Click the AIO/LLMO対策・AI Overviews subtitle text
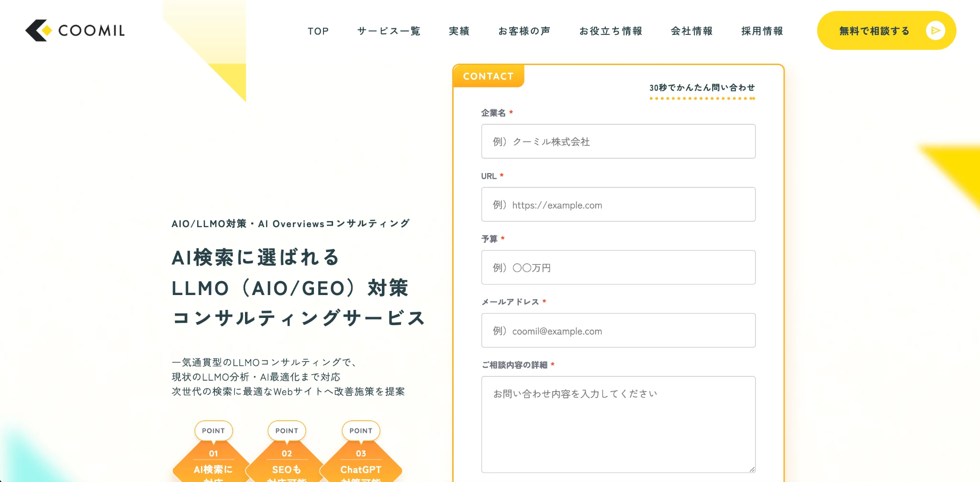 point(290,223)
